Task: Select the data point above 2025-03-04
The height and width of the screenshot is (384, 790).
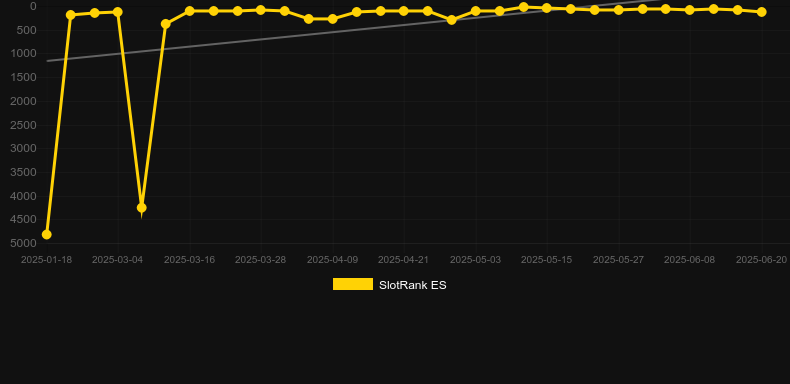Action: (118, 12)
